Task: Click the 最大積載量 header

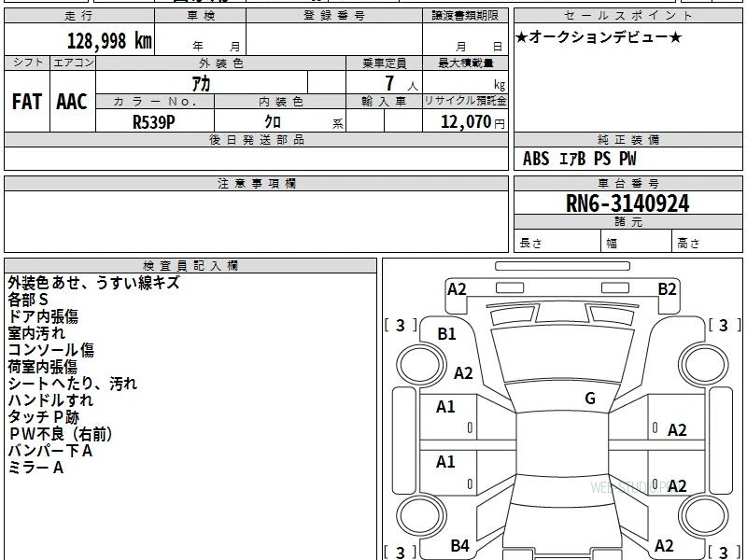Action: pyautogui.click(x=465, y=63)
